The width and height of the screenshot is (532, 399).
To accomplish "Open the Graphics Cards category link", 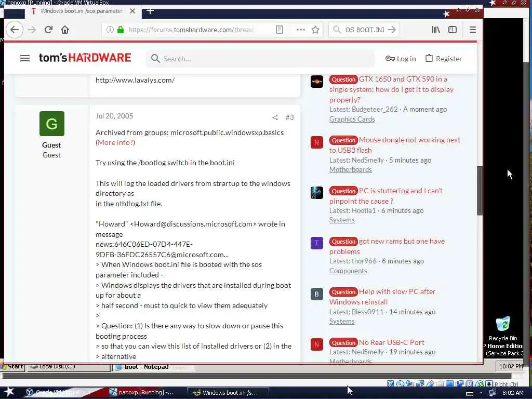I will pyautogui.click(x=352, y=119).
